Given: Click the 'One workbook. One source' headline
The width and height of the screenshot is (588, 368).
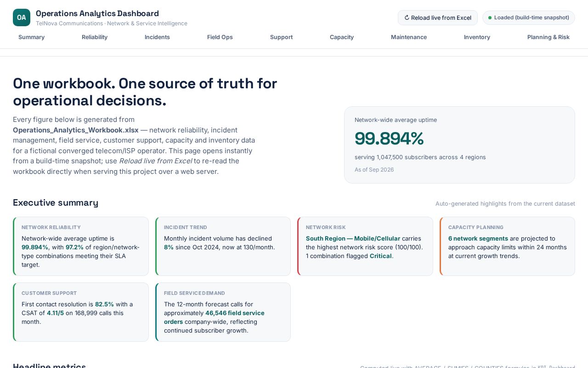Looking at the screenshot, I should 145,92.
